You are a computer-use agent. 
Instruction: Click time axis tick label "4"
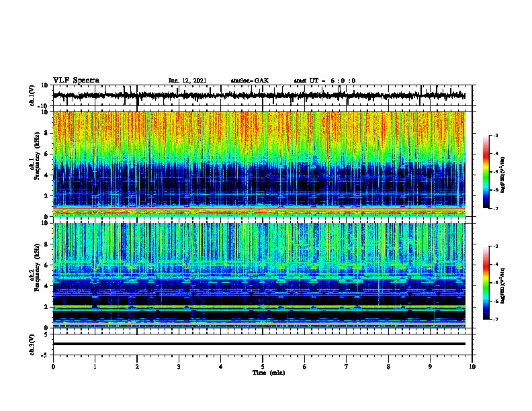(x=221, y=367)
